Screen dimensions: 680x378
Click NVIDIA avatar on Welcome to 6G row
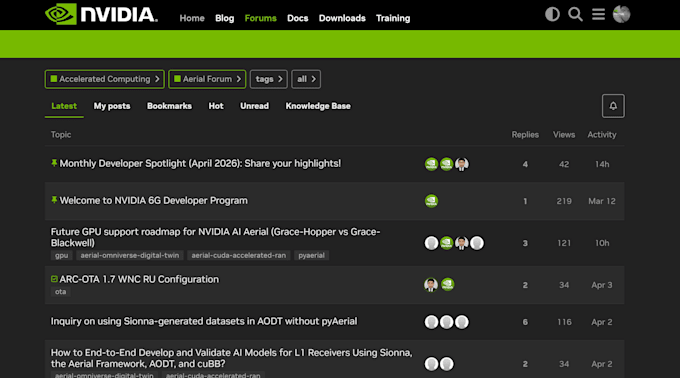tap(431, 201)
